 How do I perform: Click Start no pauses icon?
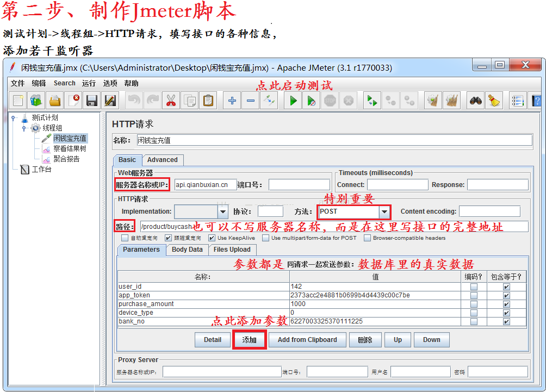(x=311, y=101)
